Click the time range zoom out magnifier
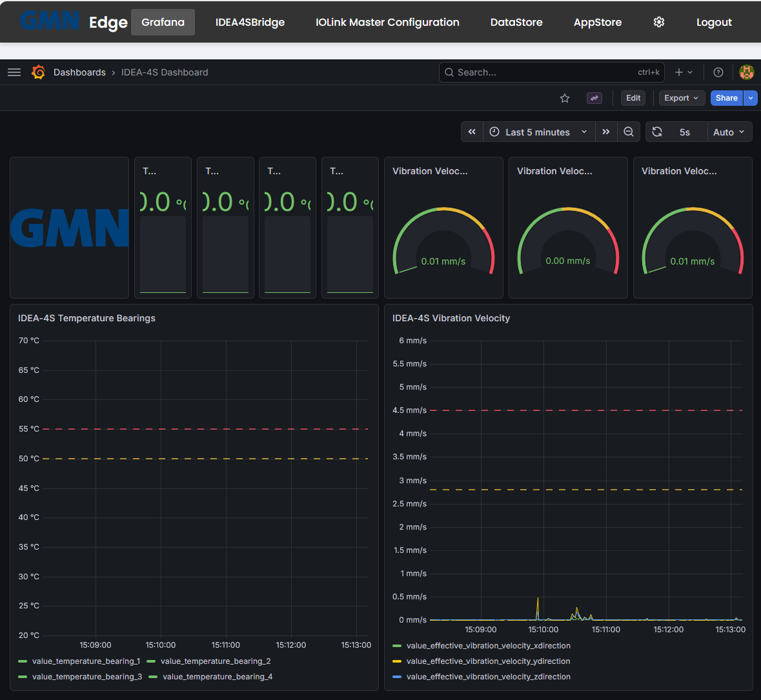 (x=629, y=132)
